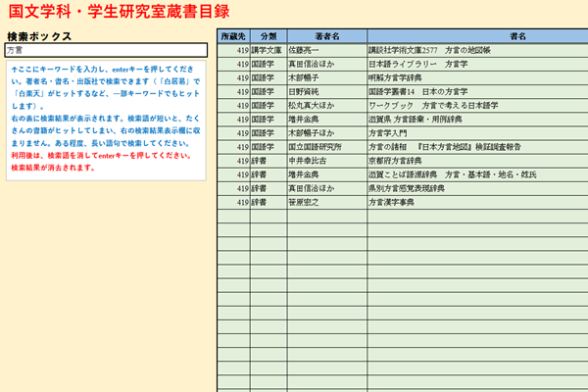Viewport: 588px width, 392px height.
Task: Click the 書名 column header
Action: (476, 35)
